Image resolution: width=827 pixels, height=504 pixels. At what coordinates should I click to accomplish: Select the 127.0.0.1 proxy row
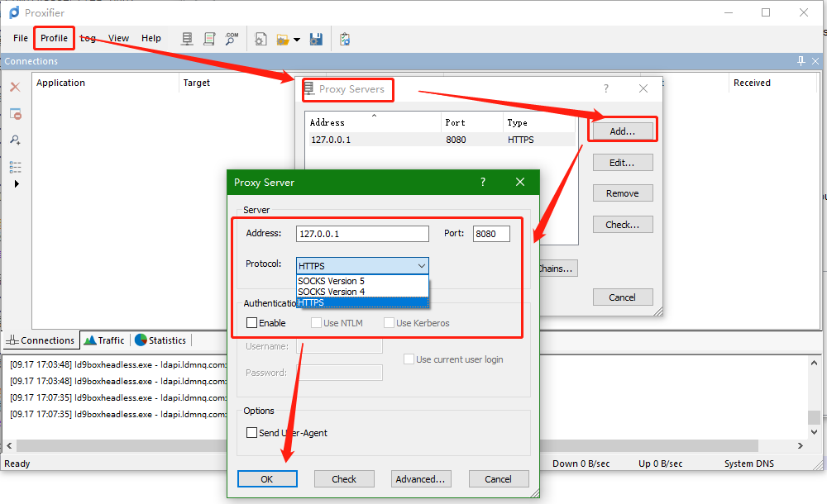(441, 140)
